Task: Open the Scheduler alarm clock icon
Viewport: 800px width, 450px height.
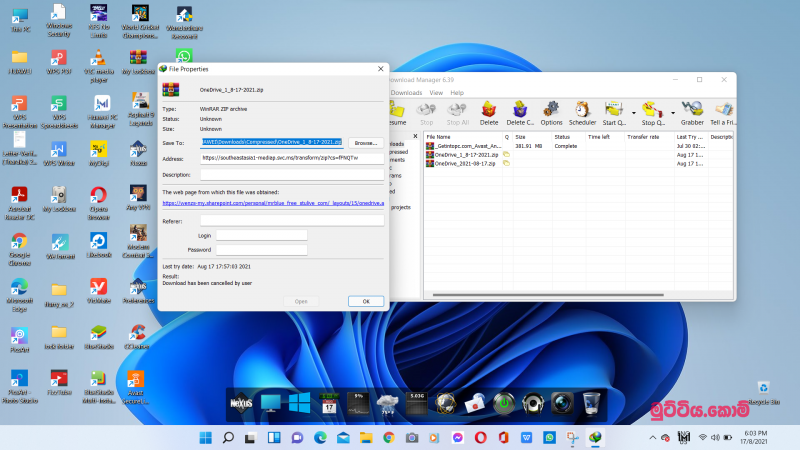Action: 582,113
